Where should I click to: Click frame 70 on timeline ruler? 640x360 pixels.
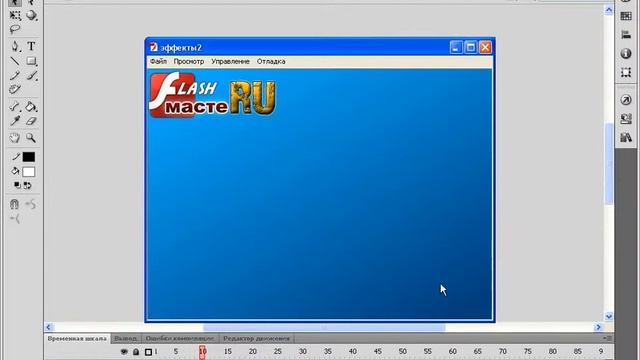[502, 351]
